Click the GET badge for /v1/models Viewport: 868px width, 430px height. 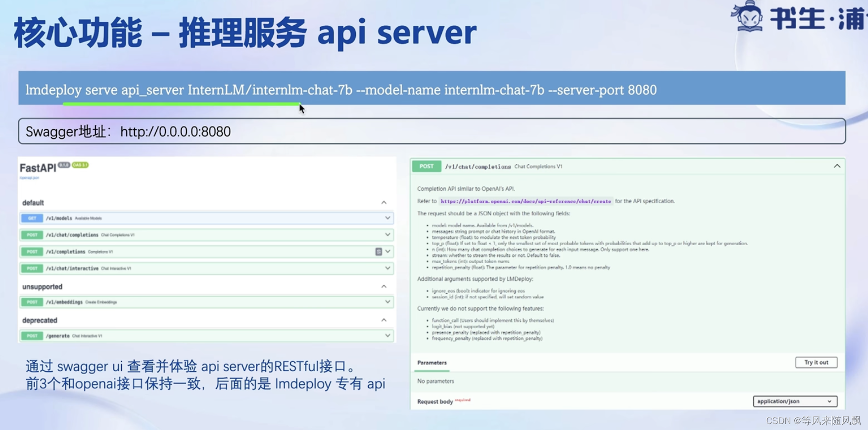32,218
